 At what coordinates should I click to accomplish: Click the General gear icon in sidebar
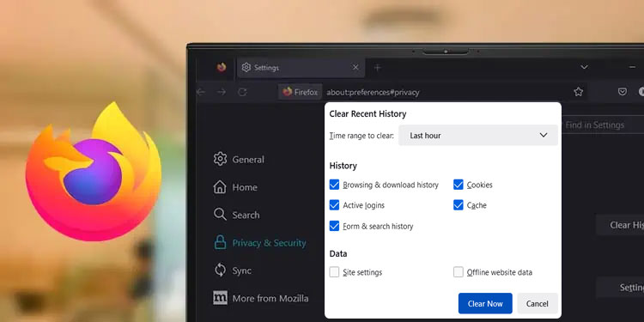tap(220, 159)
